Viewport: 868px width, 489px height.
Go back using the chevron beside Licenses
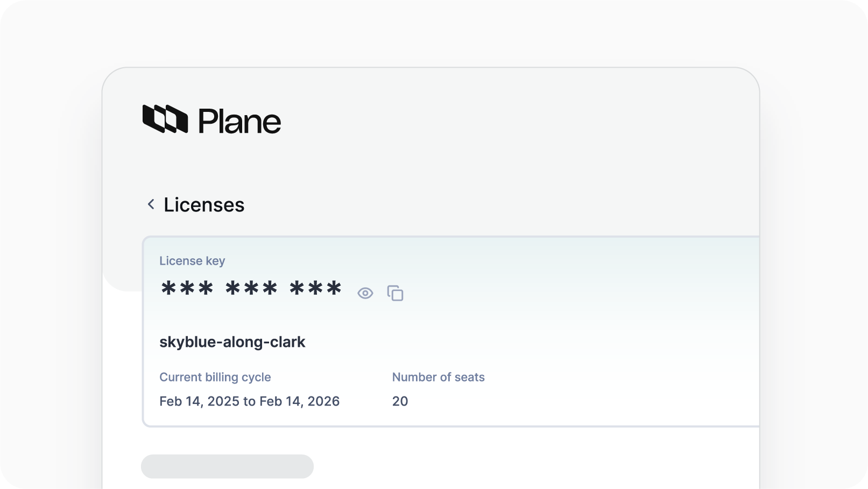coord(151,204)
